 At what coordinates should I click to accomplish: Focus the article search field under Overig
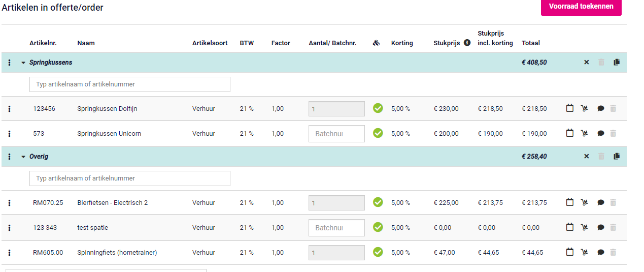(130, 178)
